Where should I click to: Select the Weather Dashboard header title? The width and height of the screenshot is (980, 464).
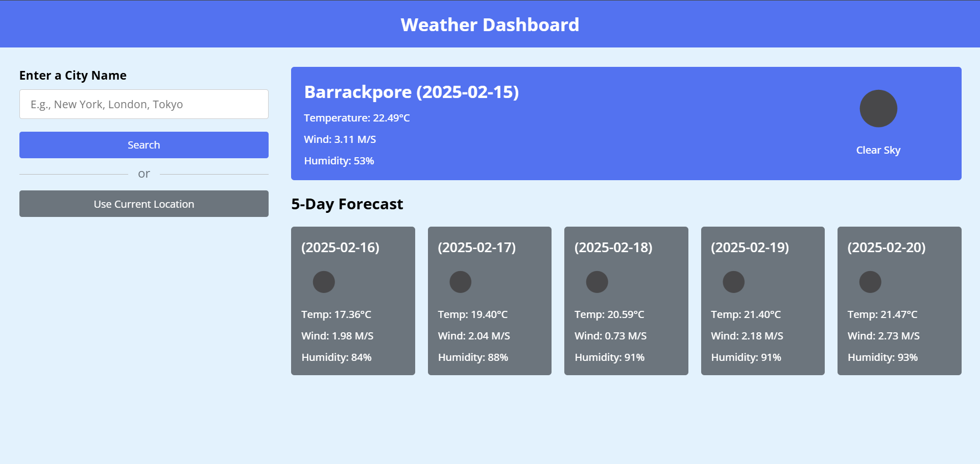click(490, 24)
